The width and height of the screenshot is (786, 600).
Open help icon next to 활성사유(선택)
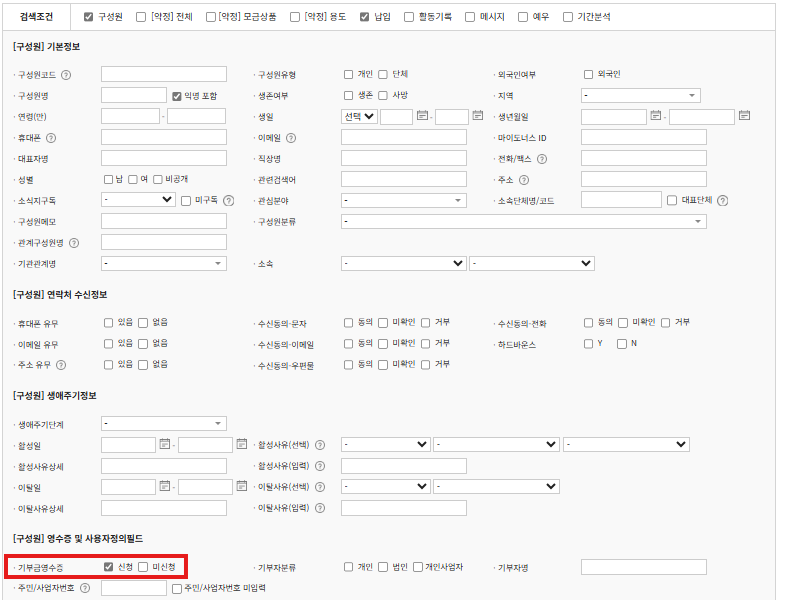click(320, 445)
